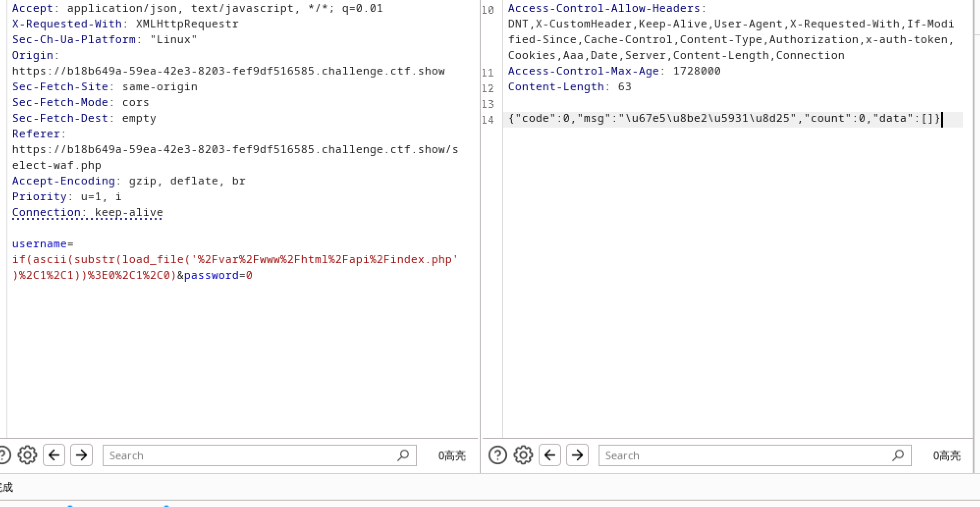Click the password parameter in request body

coord(211,275)
